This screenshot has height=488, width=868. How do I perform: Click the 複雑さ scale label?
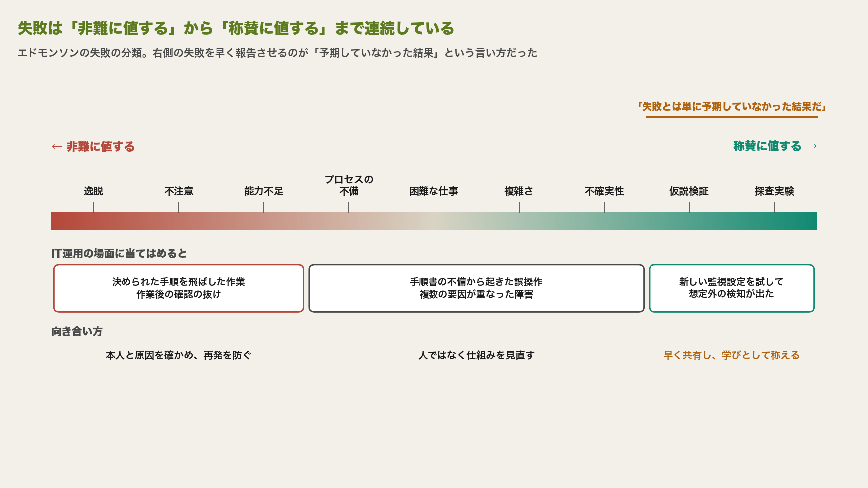click(519, 191)
